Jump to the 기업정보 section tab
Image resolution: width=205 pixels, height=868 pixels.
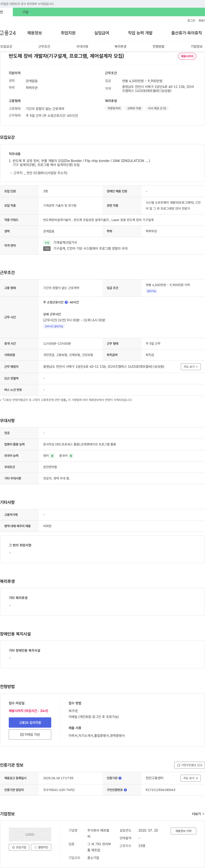(197, 46)
